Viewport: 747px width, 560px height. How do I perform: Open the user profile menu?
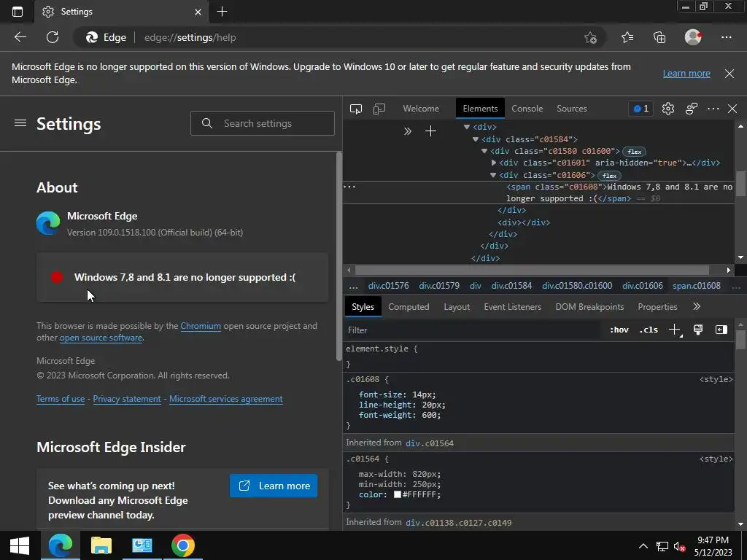click(693, 37)
